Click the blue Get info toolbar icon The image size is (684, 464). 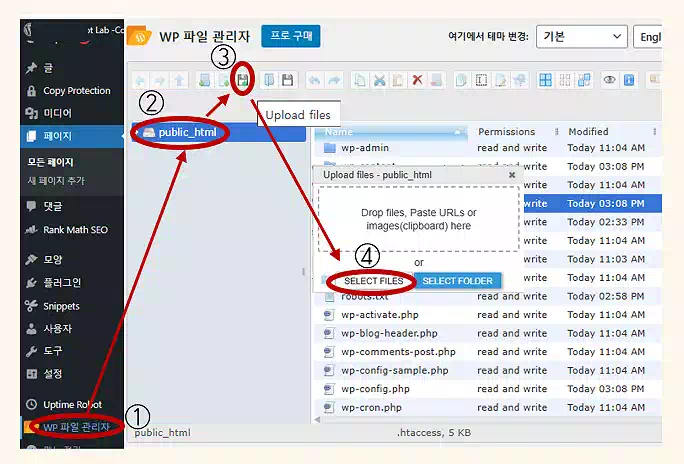point(629,80)
